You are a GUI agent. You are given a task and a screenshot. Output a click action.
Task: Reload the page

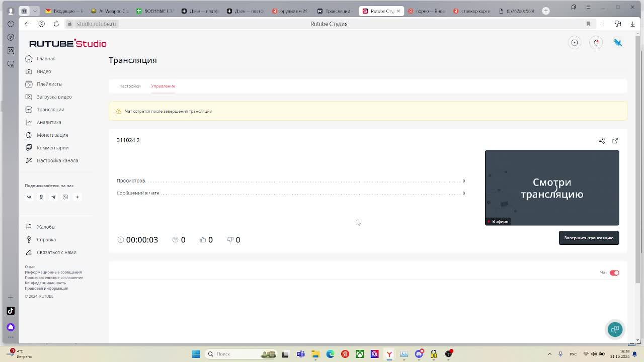tap(56, 24)
